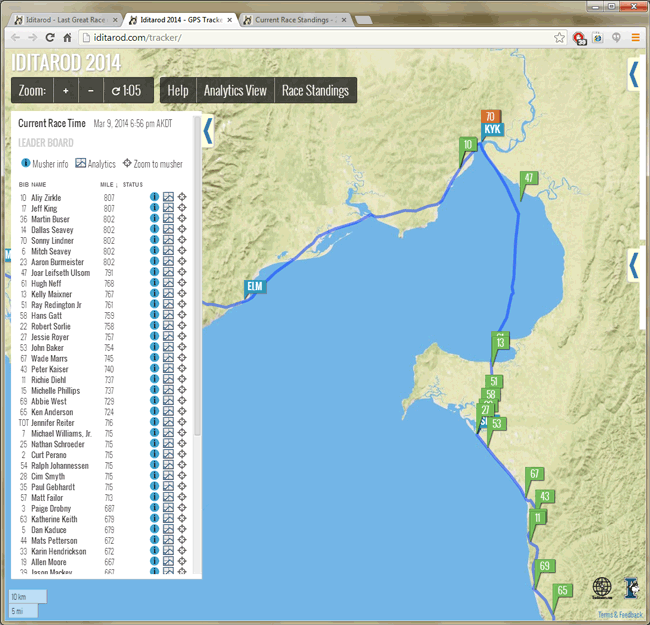650x625 pixels.
Task: Click the 1:05 refresh timer button
Action: [127, 90]
